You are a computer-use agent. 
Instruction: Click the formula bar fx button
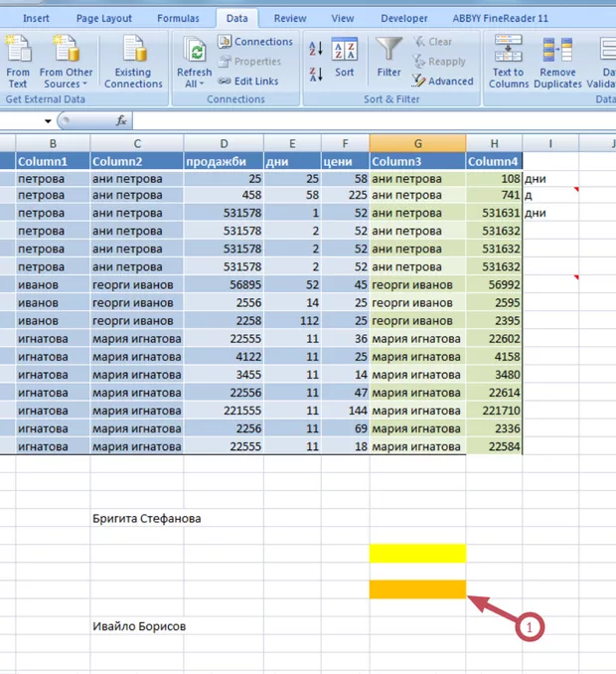tap(121, 120)
